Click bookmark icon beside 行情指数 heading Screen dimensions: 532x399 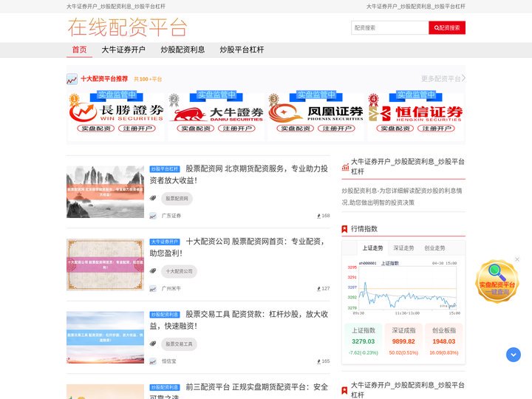point(344,229)
